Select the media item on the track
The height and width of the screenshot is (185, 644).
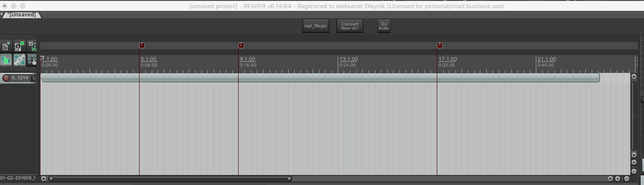320,78
